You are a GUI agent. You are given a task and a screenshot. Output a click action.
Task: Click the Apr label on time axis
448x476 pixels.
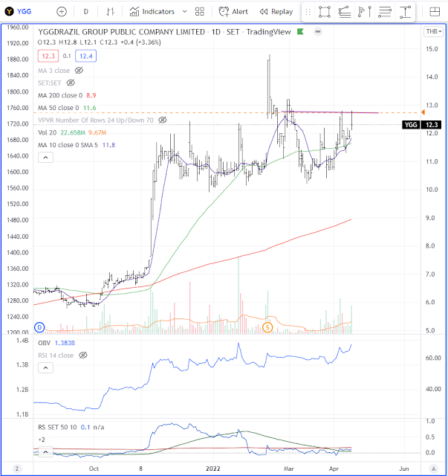[x=334, y=469]
